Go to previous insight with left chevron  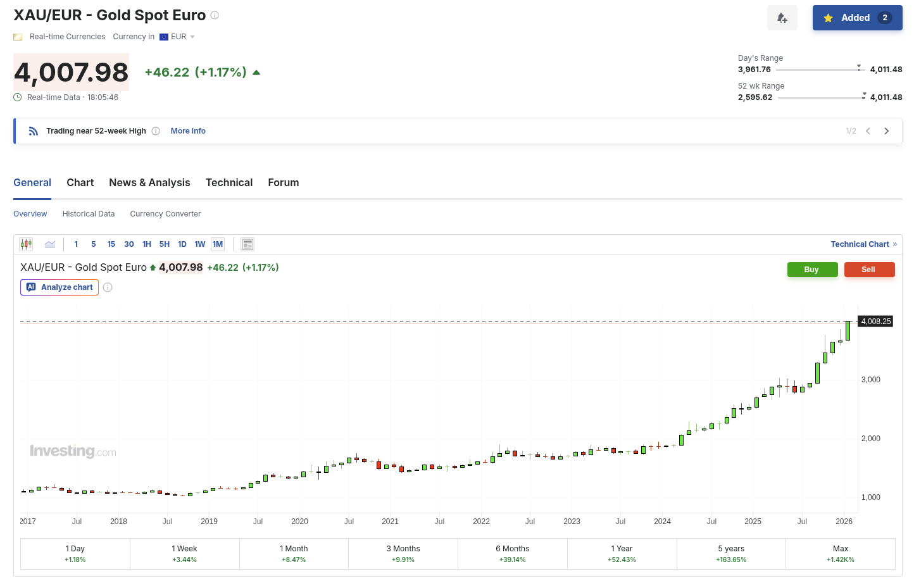pyautogui.click(x=868, y=131)
